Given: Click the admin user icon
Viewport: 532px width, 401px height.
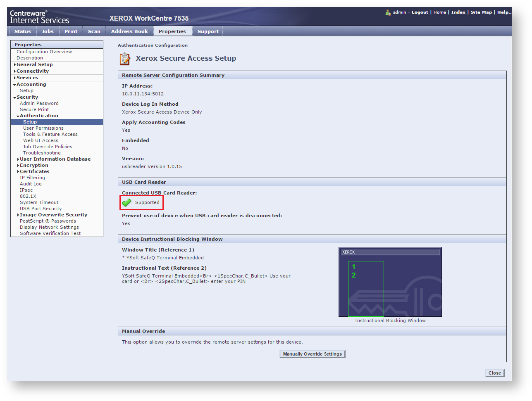Looking at the screenshot, I should click(x=388, y=12).
